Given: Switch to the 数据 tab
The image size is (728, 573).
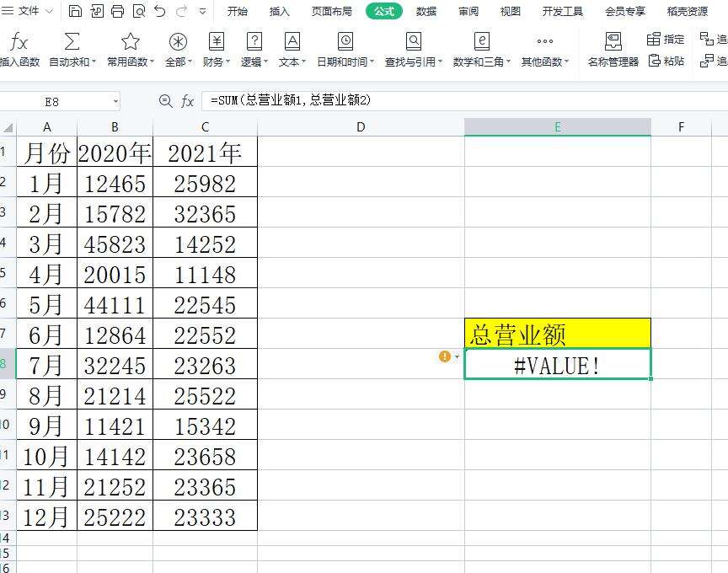Looking at the screenshot, I should click(426, 11).
